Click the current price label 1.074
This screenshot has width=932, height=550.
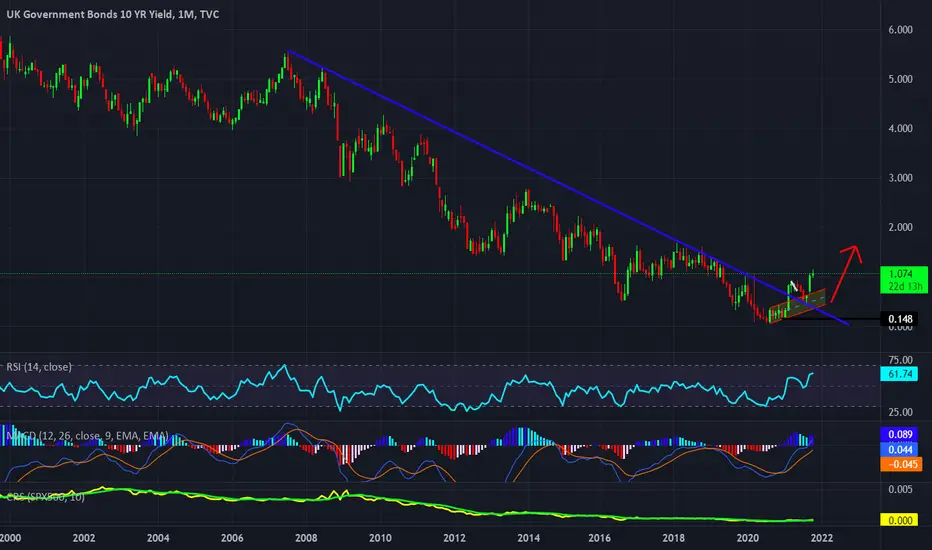coord(903,279)
